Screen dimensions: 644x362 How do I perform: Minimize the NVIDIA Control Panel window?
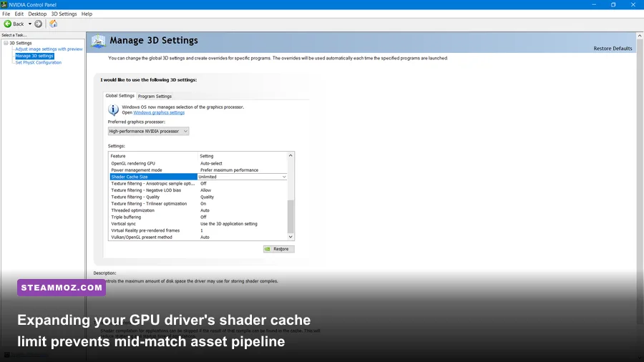click(594, 4)
